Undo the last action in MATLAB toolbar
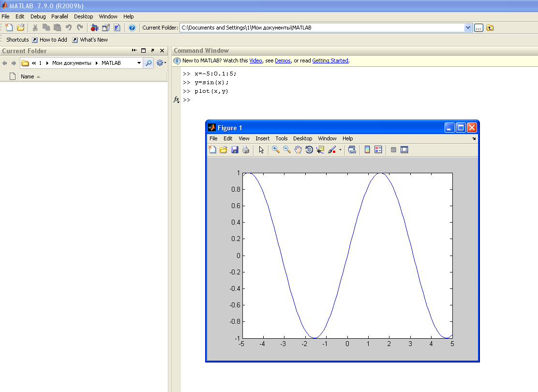Screen dimensions: 538x392 pyautogui.click(x=69, y=28)
